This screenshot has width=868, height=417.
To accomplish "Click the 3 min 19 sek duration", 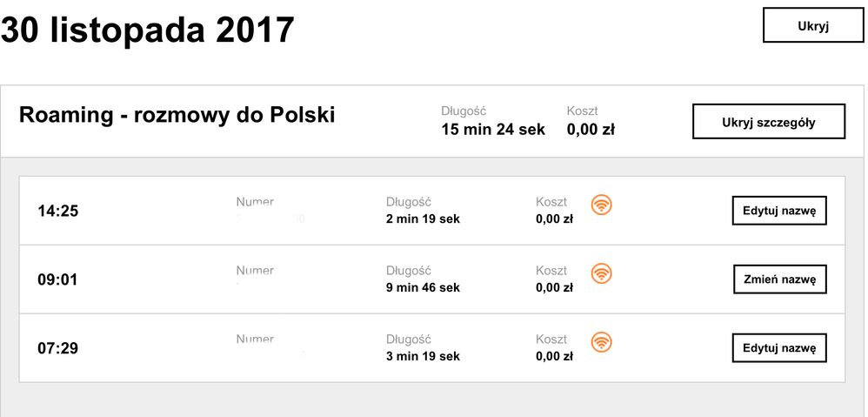I will pyautogui.click(x=423, y=356).
